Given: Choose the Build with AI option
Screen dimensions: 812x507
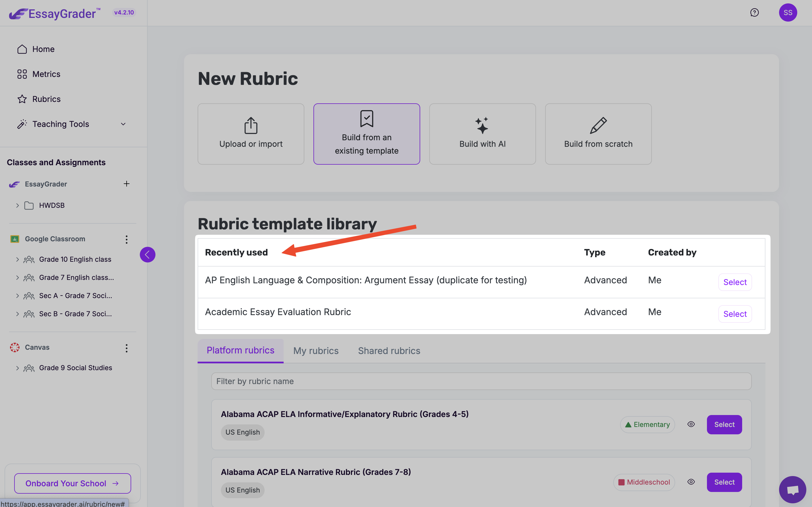Looking at the screenshot, I should 482,134.
